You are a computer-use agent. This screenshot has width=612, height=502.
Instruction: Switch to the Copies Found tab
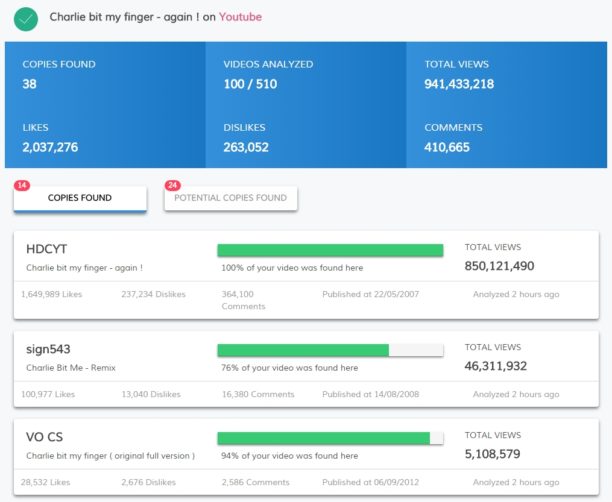point(80,198)
